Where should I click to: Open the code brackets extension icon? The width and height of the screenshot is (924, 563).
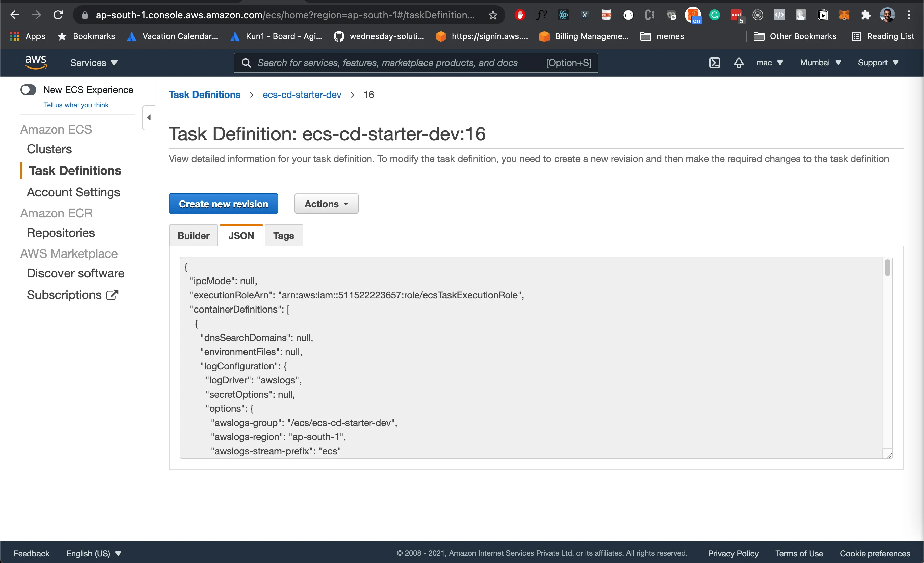pos(779,15)
